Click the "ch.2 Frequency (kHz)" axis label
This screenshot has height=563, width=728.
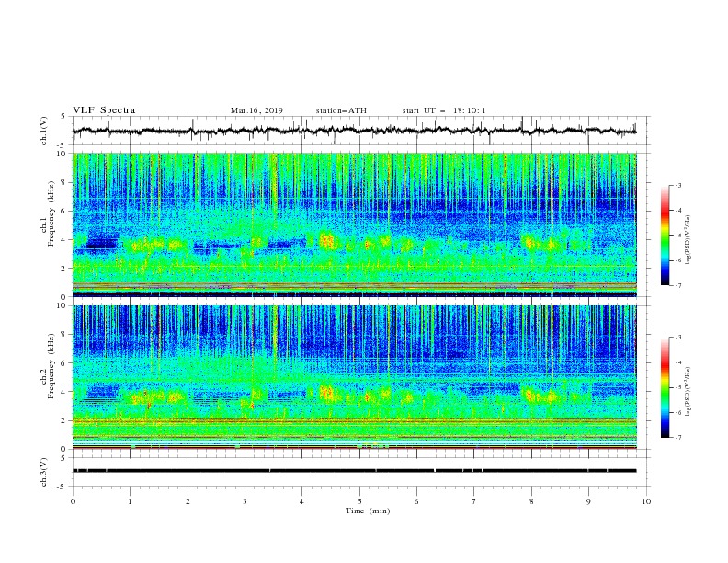pos(48,366)
